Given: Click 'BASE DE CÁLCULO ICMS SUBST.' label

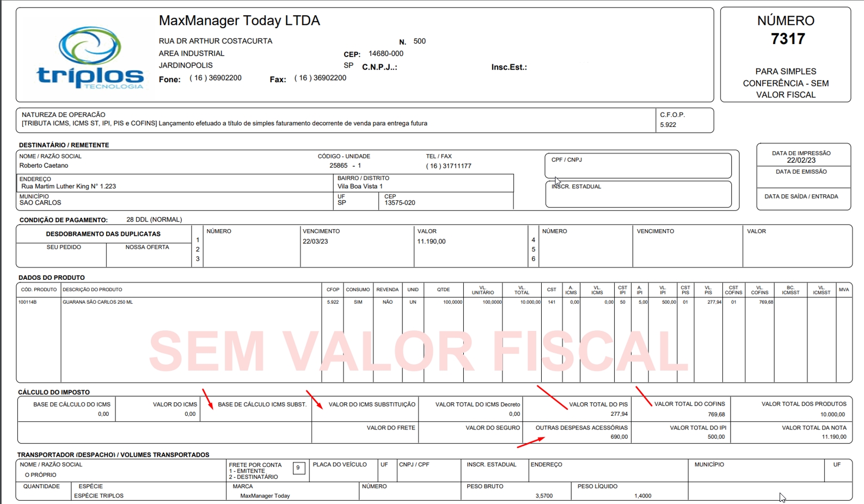Looking at the screenshot, I should [262, 404].
